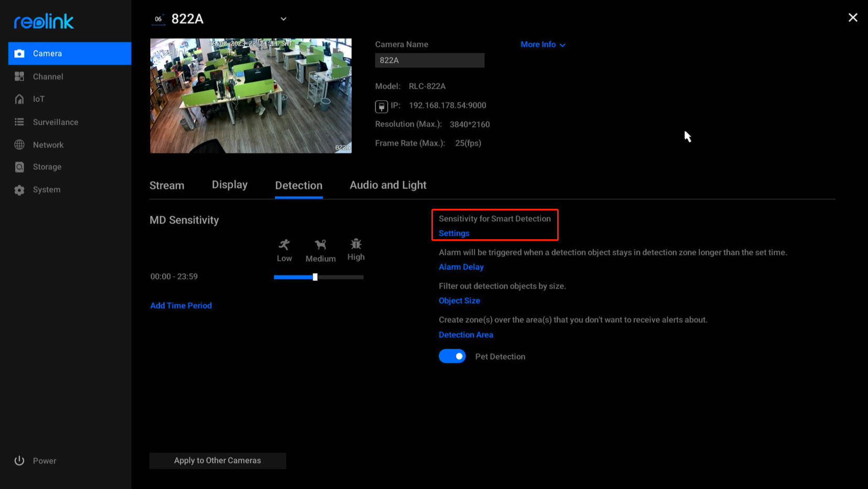The image size is (868, 489).
Task: Click the Power label in sidebar
Action: tap(45, 461)
